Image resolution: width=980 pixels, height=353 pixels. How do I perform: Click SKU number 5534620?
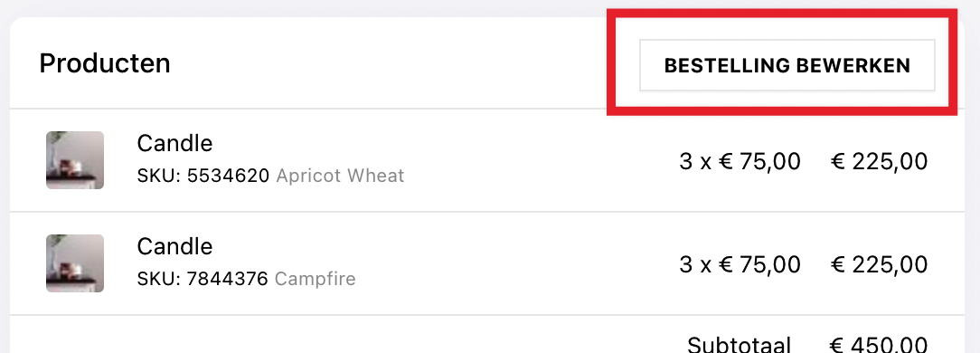click(x=228, y=176)
